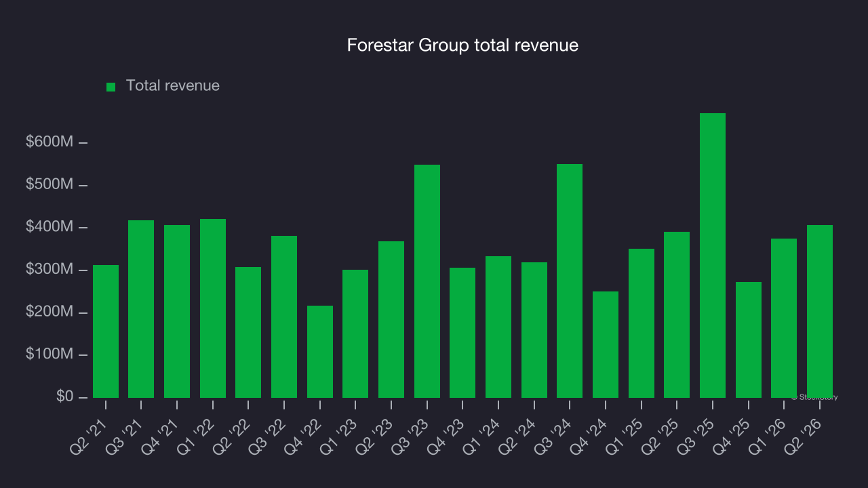Image resolution: width=868 pixels, height=488 pixels.
Task: Click the $0 y-axis label
Action: pyautogui.click(x=64, y=396)
